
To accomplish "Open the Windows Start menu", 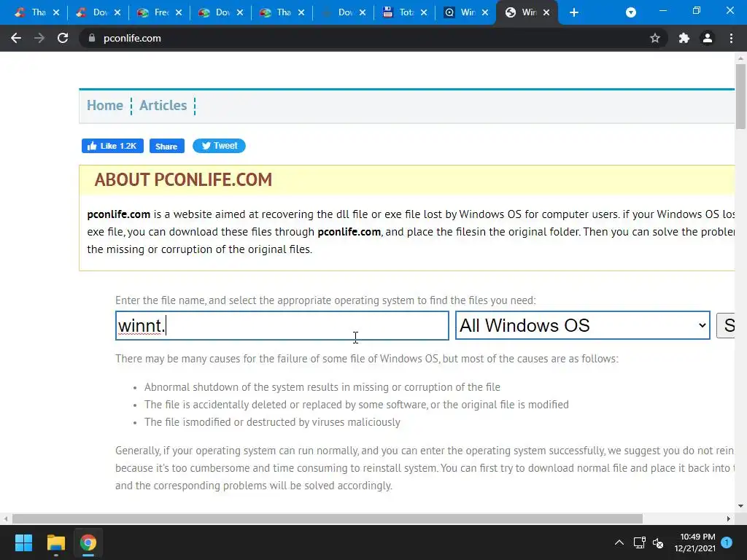I will pyautogui.click(x=23, y=542).
